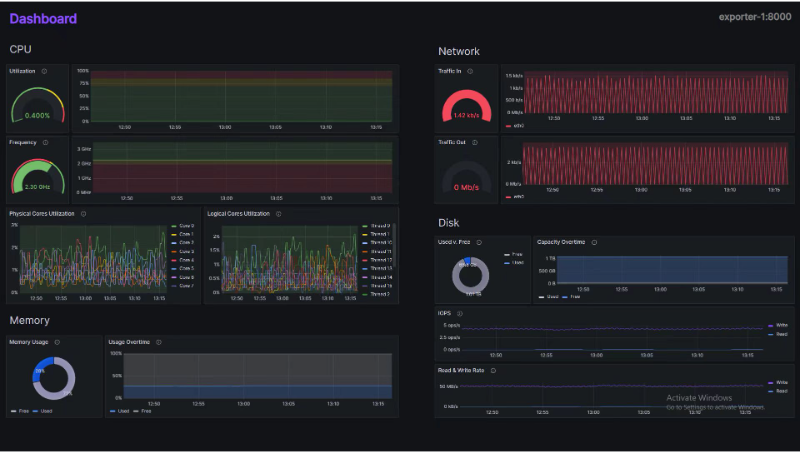Viewport: 800px width, 453px height.
Task: Click the info icon beside Usage Overtime
Action: (159, 342)
